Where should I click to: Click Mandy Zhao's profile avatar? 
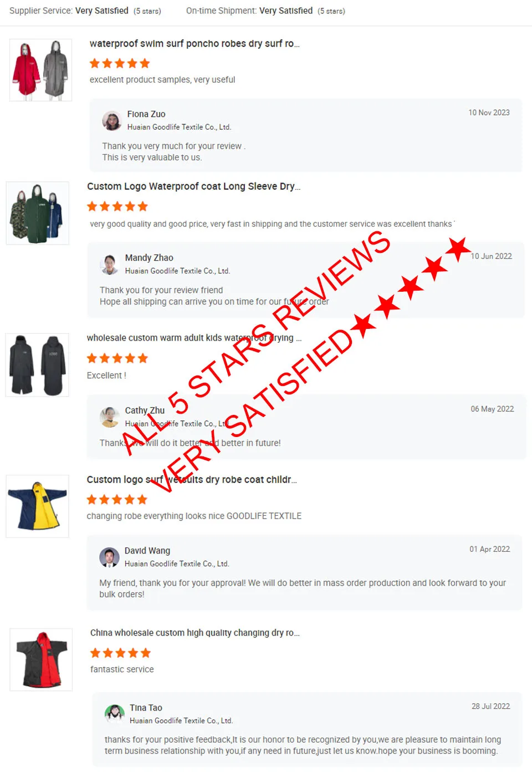[x=110, y=265]
